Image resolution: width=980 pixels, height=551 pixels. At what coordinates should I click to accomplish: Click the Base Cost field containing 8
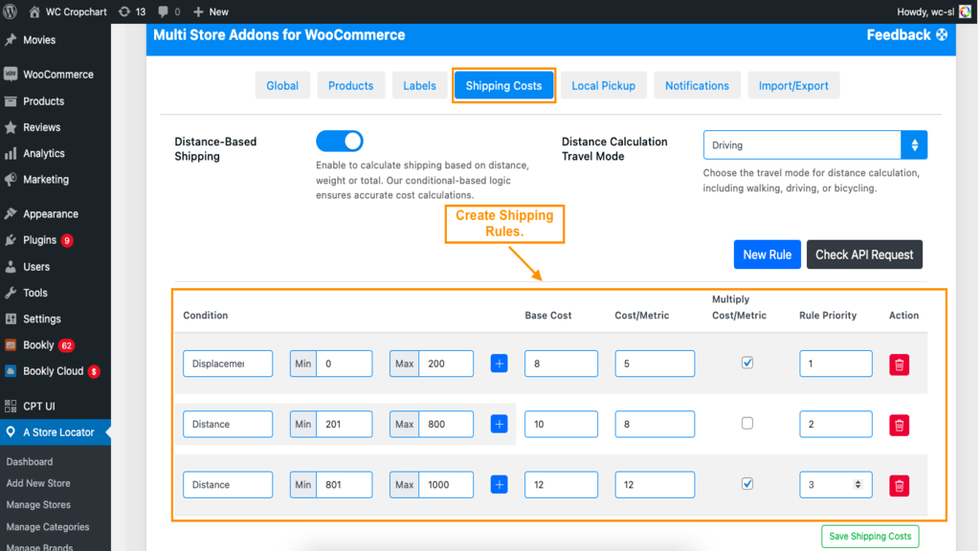point(561,364)
